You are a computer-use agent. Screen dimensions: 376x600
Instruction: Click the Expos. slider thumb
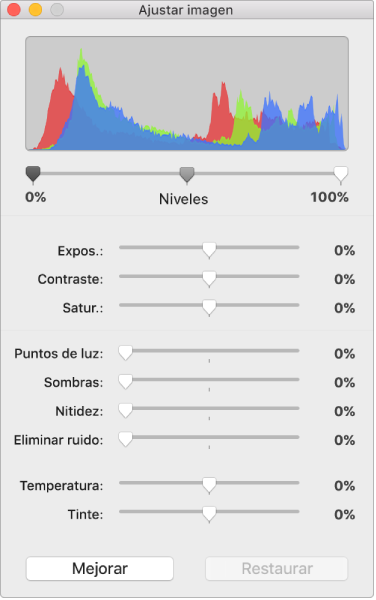tap(209, 249)
